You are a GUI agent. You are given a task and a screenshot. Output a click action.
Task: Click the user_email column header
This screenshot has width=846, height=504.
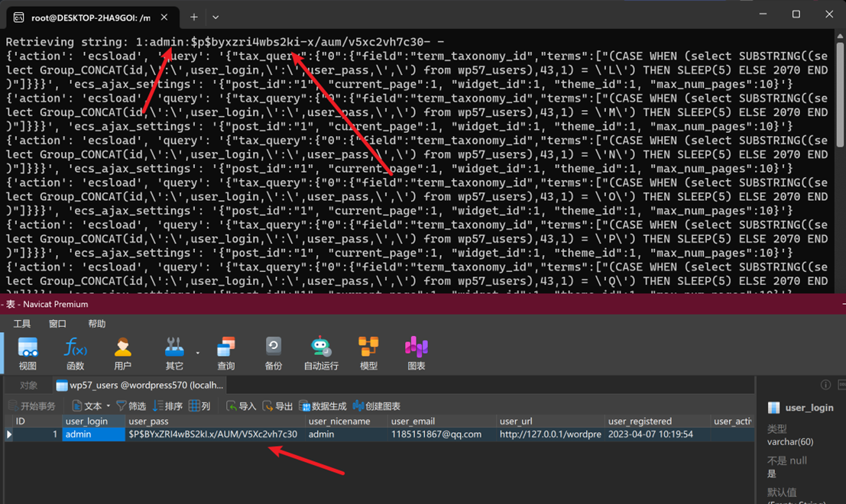[442, 421]
